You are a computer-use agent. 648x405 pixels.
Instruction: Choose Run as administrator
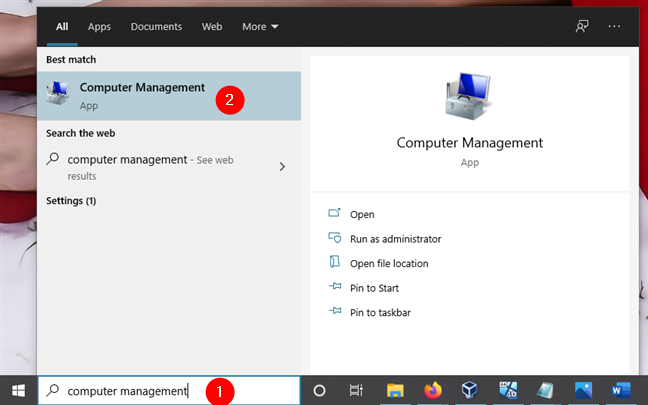click(x=395, y=239)
